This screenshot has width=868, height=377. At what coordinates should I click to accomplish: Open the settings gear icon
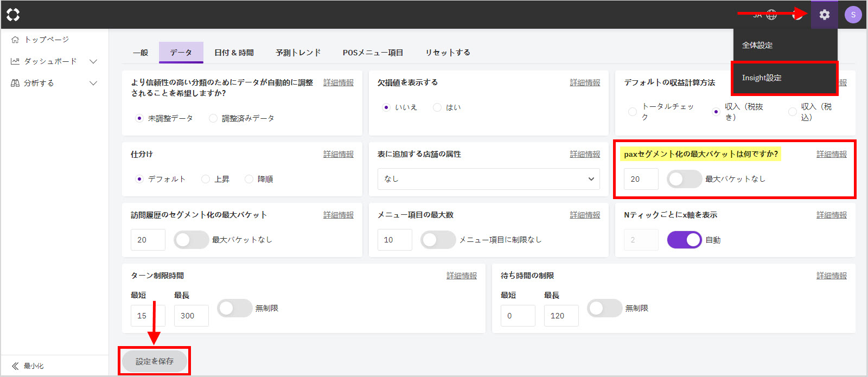pyautogui.click(x=824, y=15)
